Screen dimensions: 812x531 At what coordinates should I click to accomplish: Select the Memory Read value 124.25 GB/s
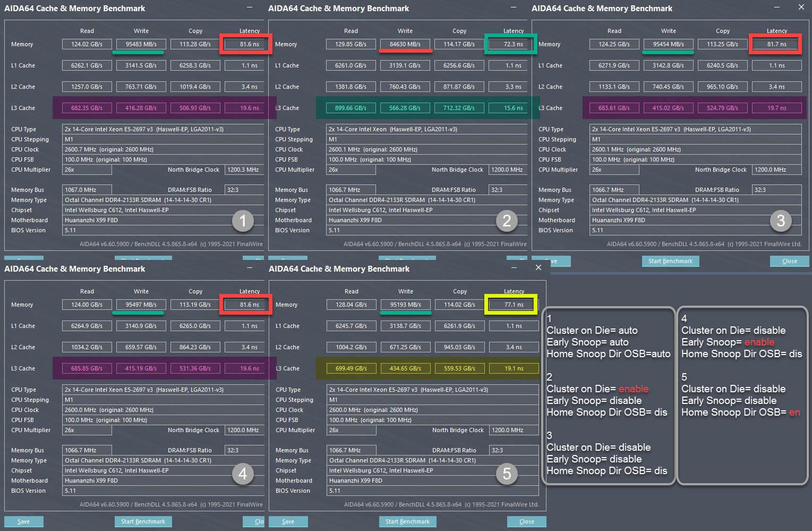(x=614, y=44)
